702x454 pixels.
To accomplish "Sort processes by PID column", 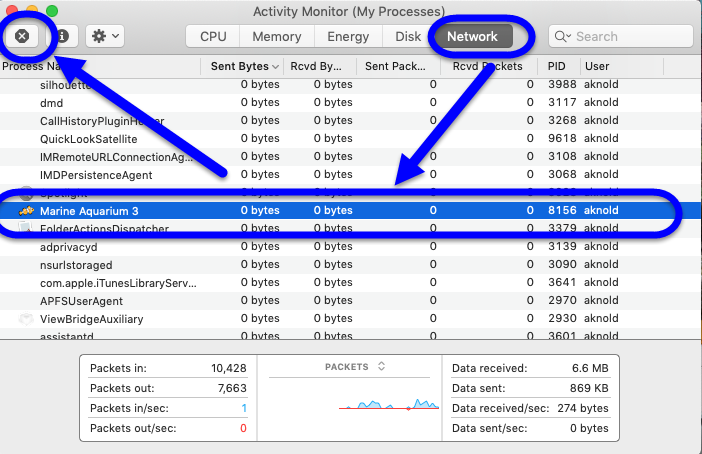I will pyautogui.click(x=557, y=66).
